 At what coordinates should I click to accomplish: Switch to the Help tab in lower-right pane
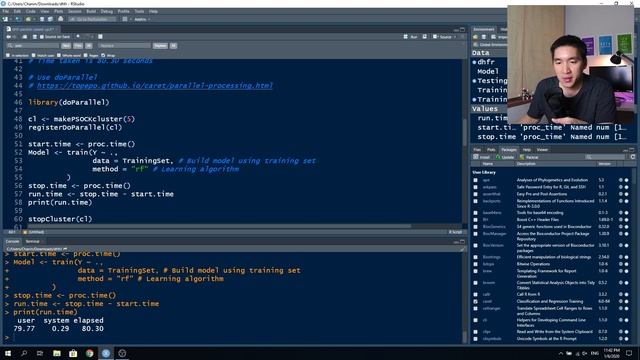(527, 150)
